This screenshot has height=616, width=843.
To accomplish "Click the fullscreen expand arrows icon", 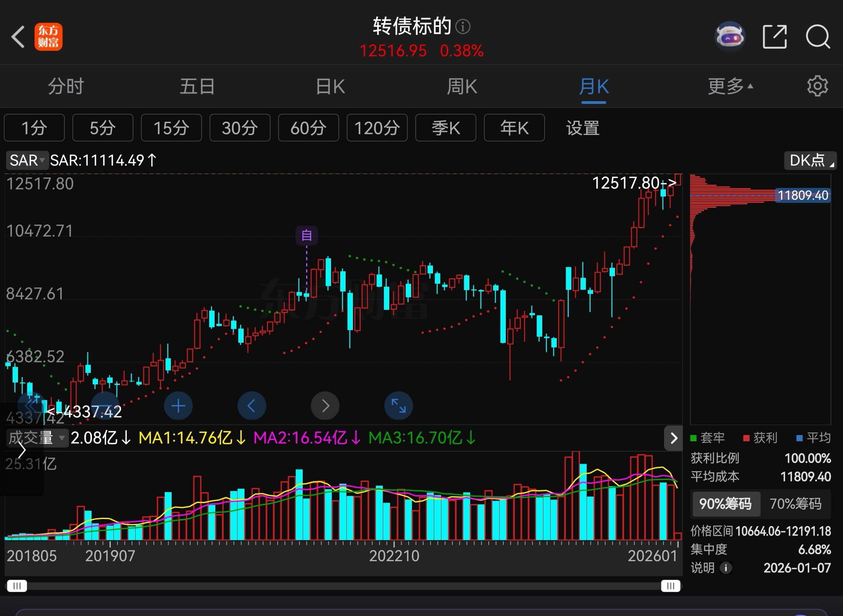I will pyautogui.click(x=399, y=406).
